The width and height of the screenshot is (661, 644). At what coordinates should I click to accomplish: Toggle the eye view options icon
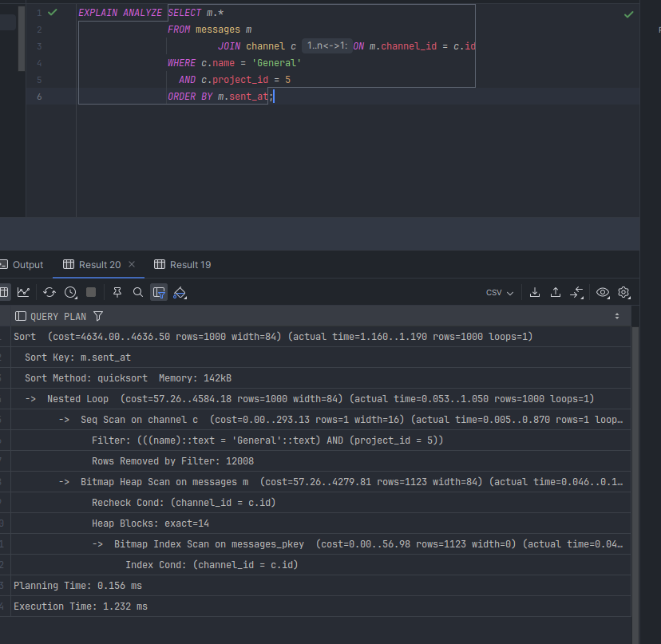pos(603,293)
